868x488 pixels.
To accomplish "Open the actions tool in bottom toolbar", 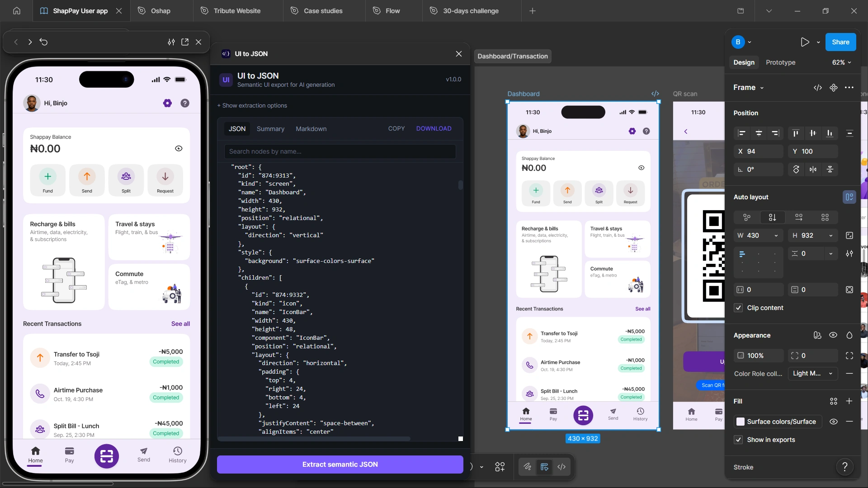I will click(500, 467).
